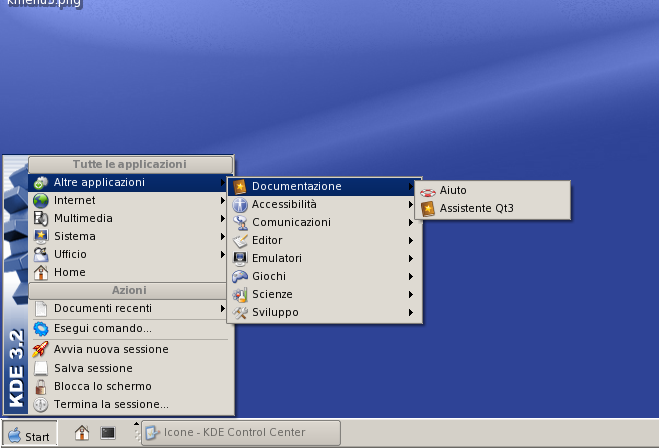
Task: Click the Sistema monitor icon
Action: pos(41,237)
